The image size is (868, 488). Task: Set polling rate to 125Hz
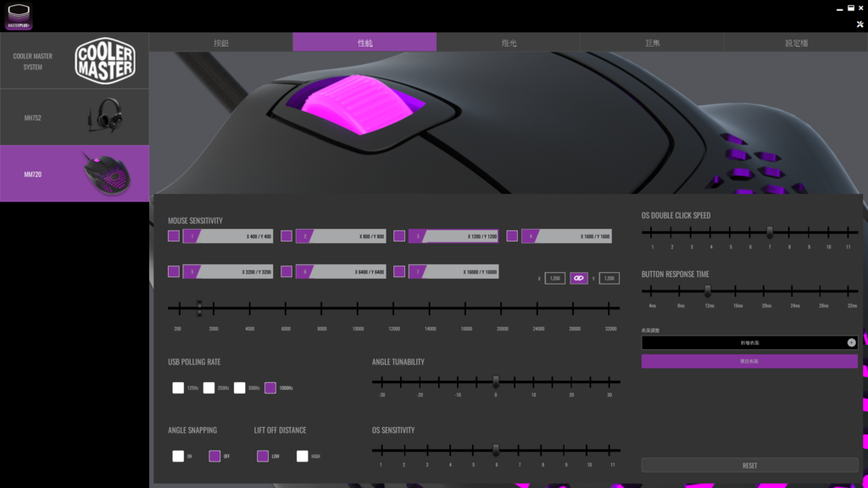coord(178,388)
